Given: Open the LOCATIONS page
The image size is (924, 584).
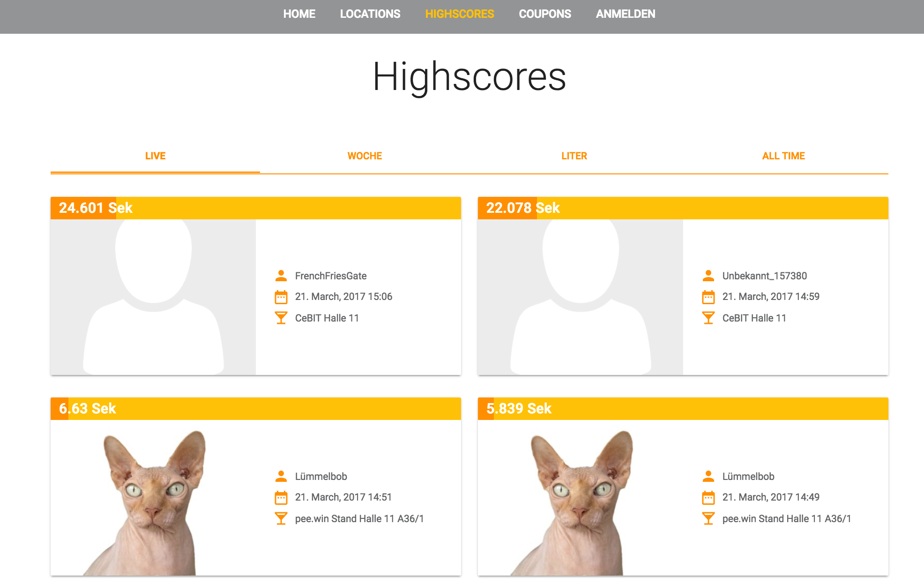Looking at the screenshot, I should (370, 14).
